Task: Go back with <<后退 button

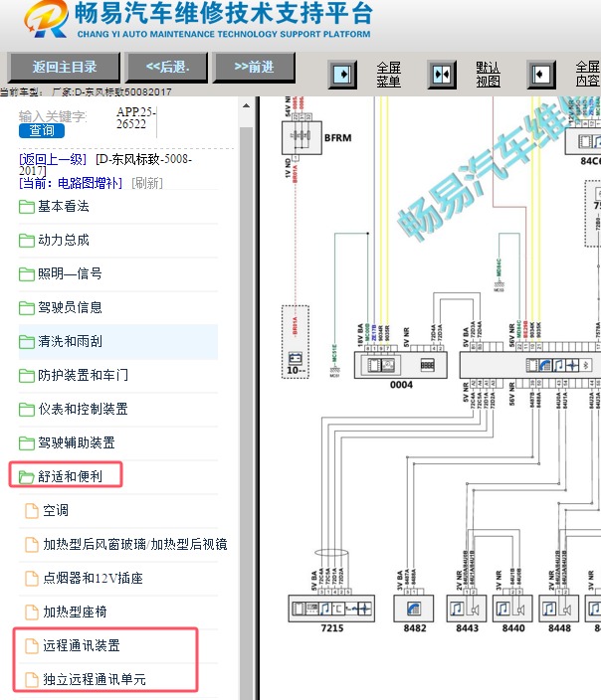Action: [x=167, y=67]
